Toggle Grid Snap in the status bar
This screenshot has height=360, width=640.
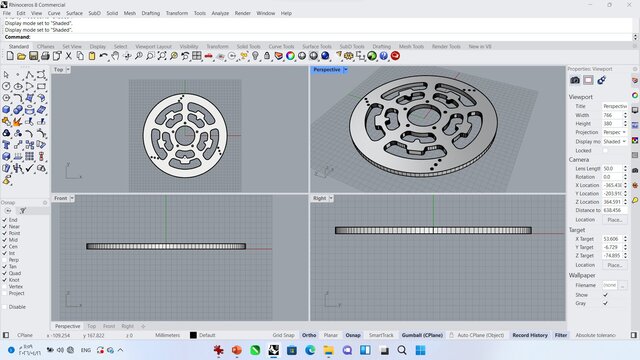(x=283, y=335)
